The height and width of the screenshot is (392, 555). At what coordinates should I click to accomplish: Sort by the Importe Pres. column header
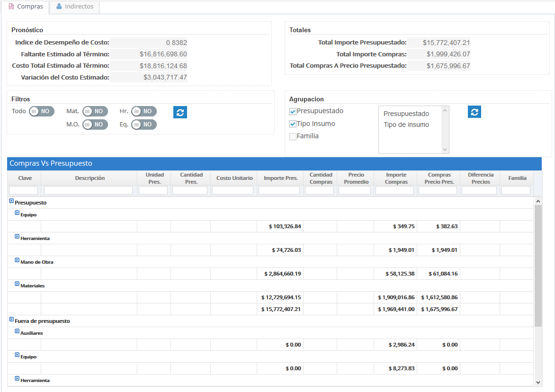(280, 178)
